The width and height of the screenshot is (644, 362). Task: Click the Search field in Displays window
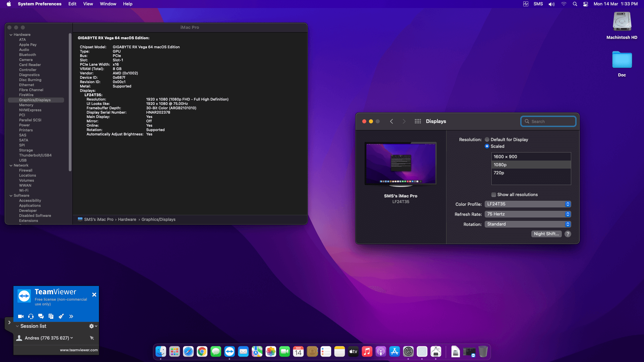tap(548, 121)
